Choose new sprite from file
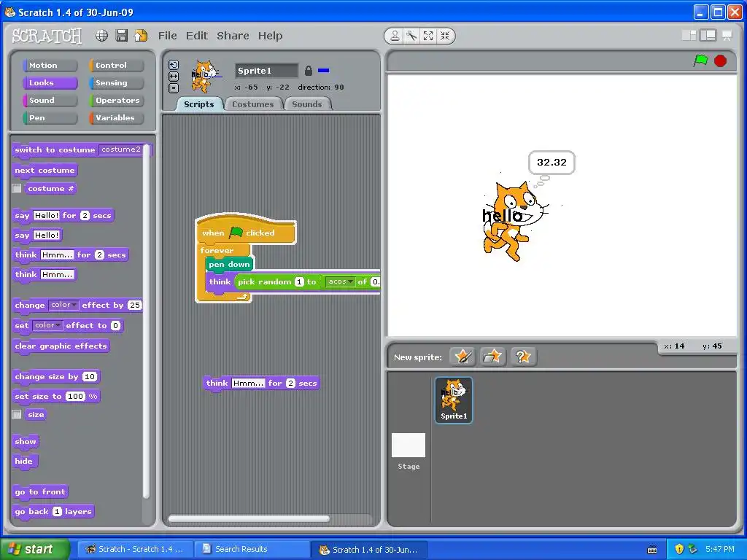The width and height of the screenshot is (747, 560). [x=492, y=357]
